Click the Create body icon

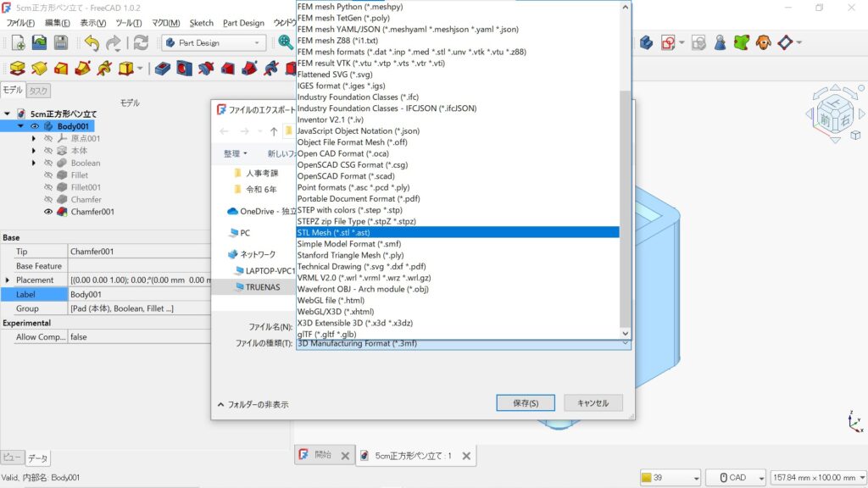[647, 42]
